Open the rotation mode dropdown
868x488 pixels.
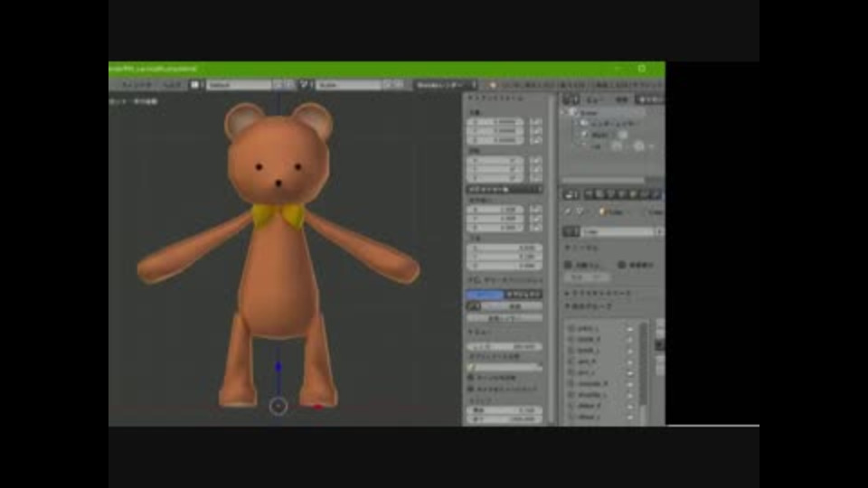click(505, 190)
